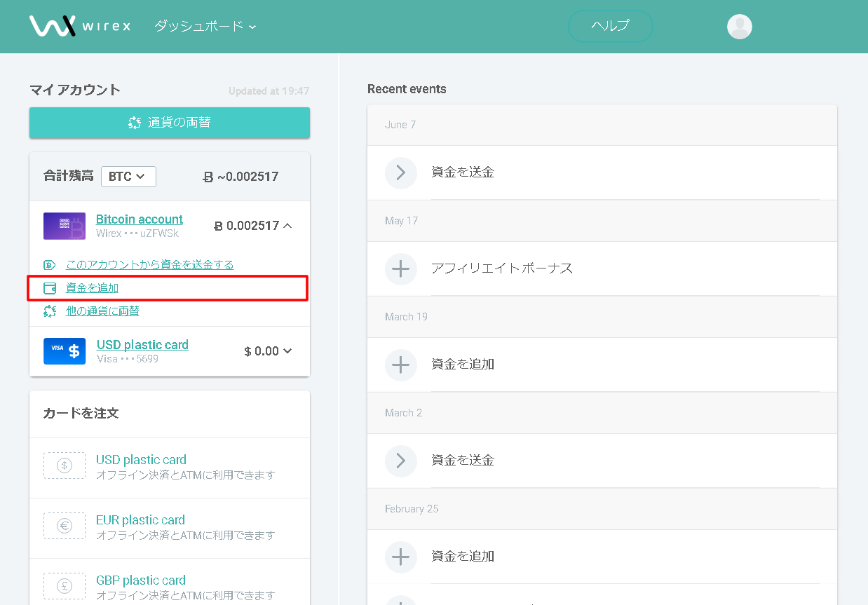Image resolution: width=868 pixels, height=605 pixels.
Task: Open the アフィリエイトボーナス event row
Action: 602,268
